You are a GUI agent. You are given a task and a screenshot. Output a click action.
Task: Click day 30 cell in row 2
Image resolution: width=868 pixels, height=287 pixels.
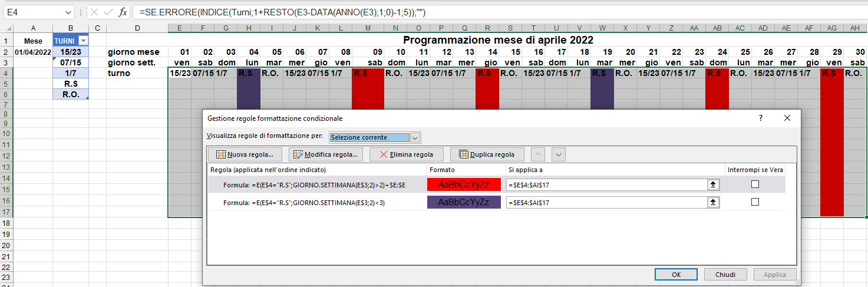(855, 52)
